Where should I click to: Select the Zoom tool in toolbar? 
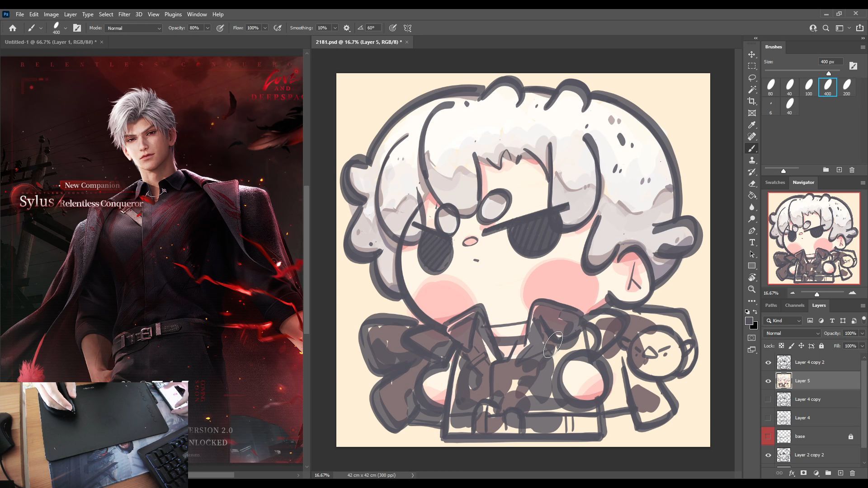coord(752,289)
